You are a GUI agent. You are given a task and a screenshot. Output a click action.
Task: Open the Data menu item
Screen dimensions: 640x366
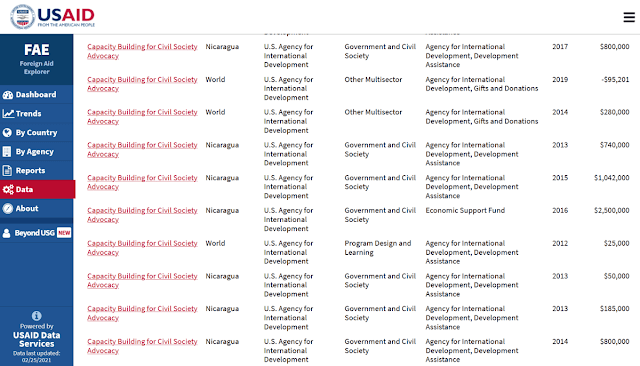[38, 189]
